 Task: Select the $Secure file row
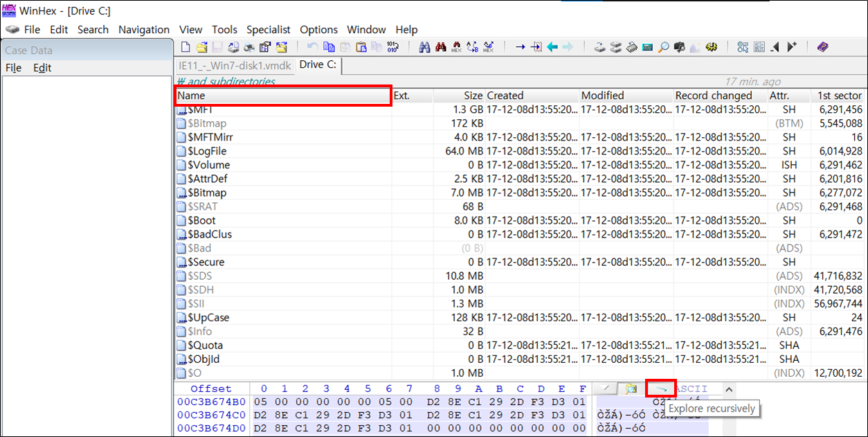[x=520, y=262]
